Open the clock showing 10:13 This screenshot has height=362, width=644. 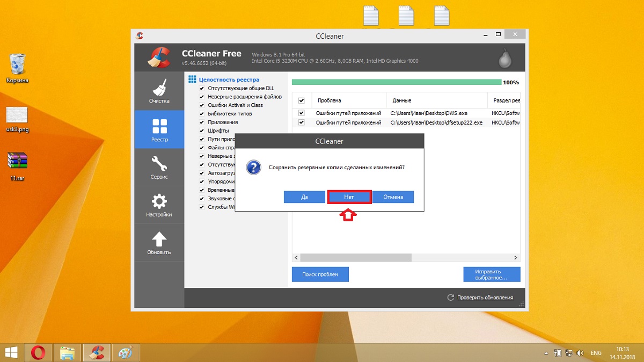click(x=623, y=352)
